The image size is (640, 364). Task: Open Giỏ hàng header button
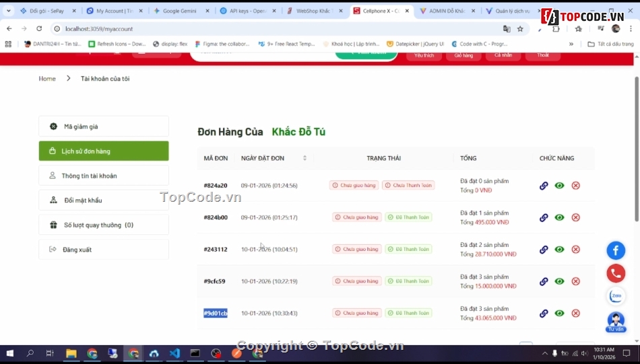tap(463, 55)
